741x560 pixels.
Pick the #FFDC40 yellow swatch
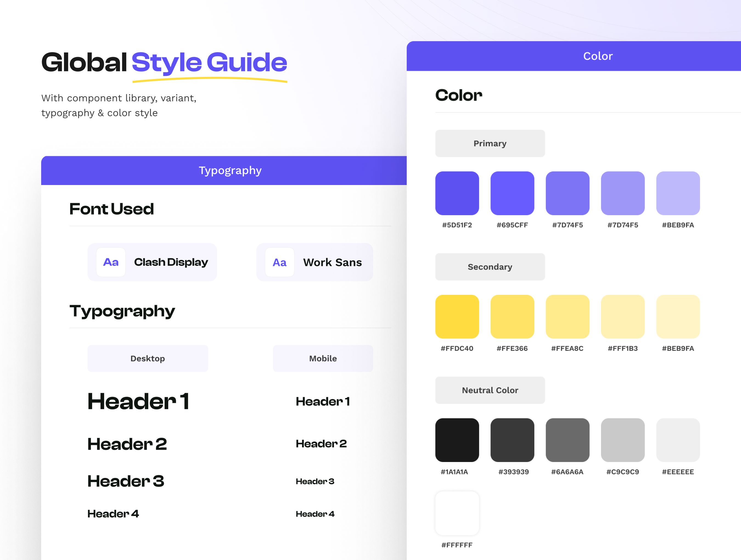coord(457,317)
